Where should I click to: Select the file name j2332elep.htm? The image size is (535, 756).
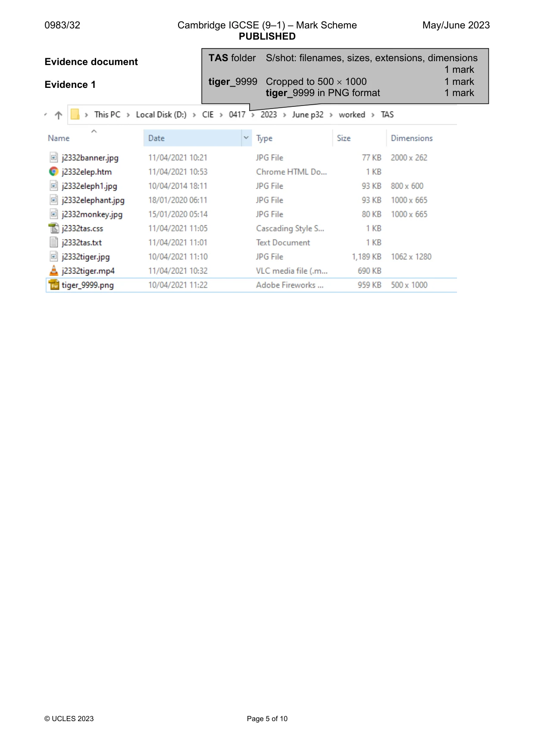click(x=87, y=172)
